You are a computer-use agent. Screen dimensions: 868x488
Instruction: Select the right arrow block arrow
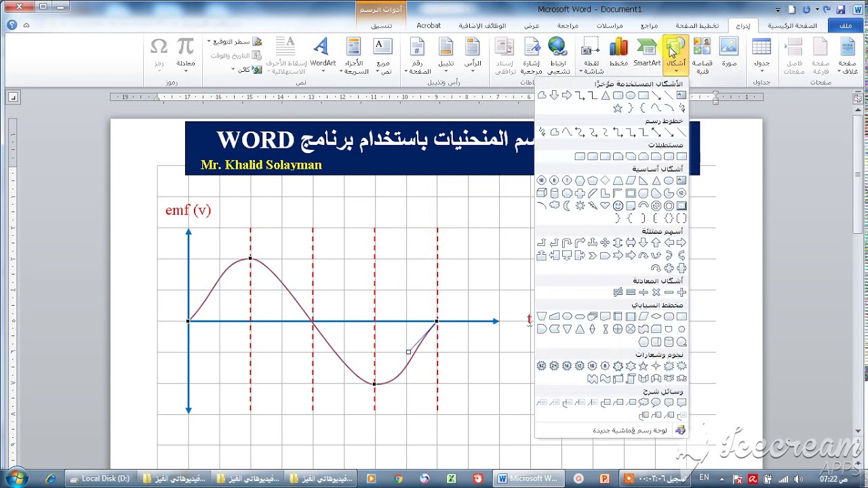pos(682,242)
